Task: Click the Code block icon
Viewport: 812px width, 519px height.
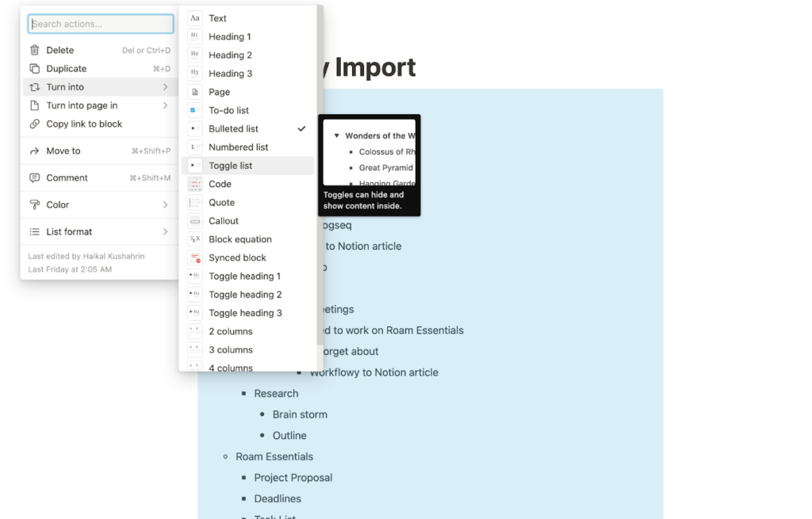Action: [195, 184]
